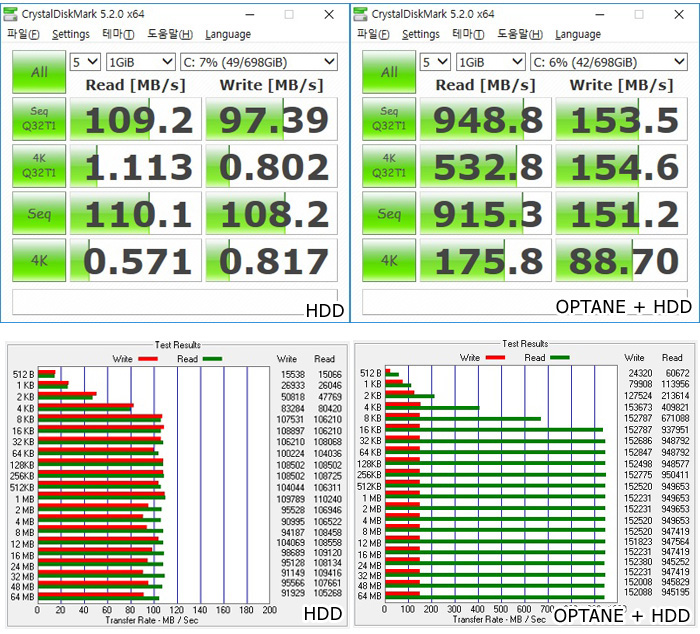Image resolution: width=700 pixels, height=634 pixels.
Task: Click the 88.70 4K write result
Action: 621,261
